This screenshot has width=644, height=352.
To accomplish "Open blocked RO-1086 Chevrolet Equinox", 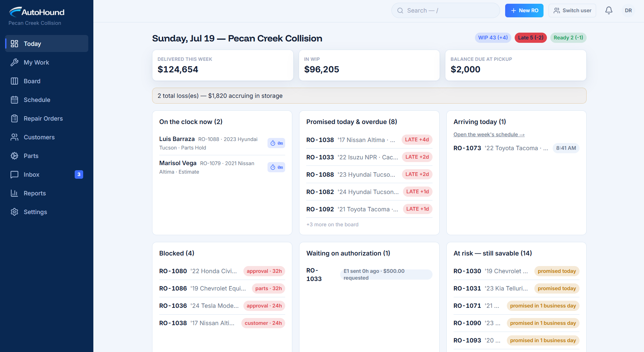I will [x=222, y=288].
